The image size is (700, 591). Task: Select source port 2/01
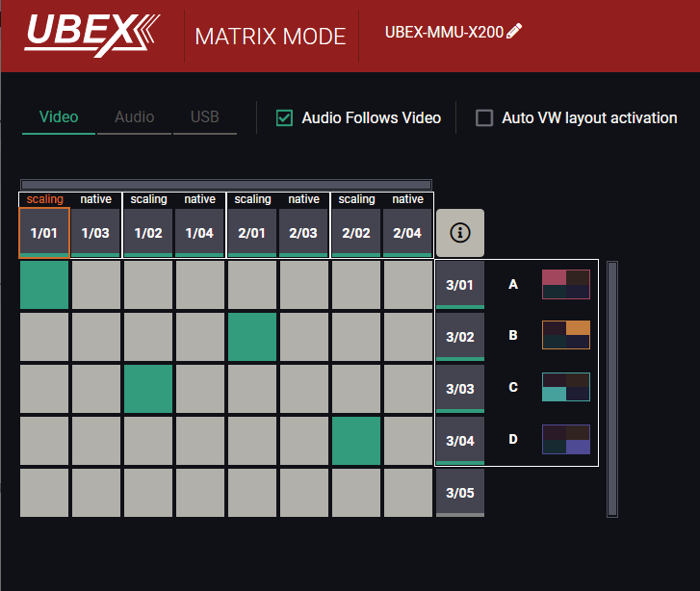point(252,233)
